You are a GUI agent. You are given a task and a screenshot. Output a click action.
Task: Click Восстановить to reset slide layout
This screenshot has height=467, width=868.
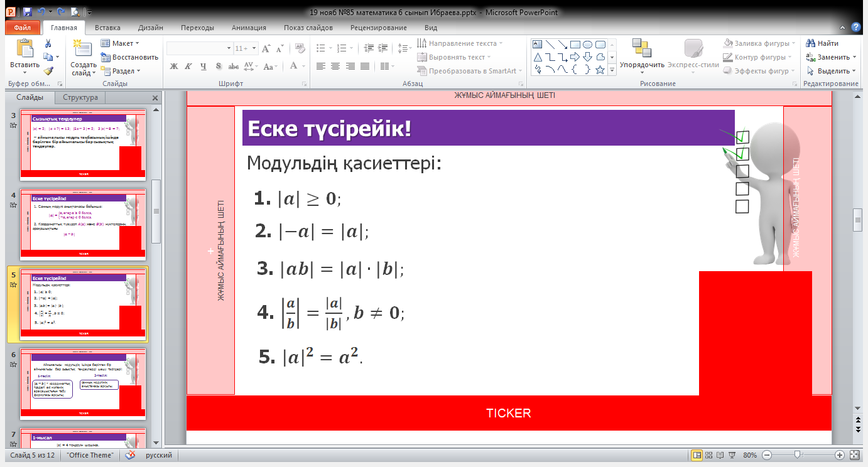(129, 57)
